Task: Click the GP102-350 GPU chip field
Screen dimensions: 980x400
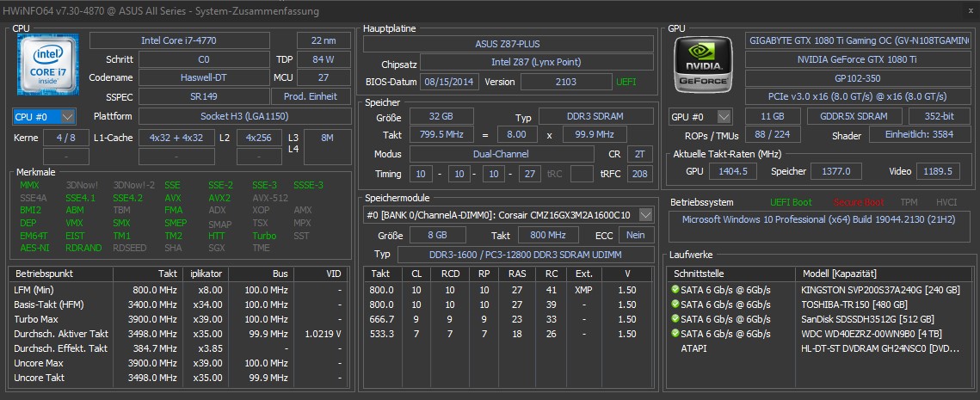Action: click(858, 78)
